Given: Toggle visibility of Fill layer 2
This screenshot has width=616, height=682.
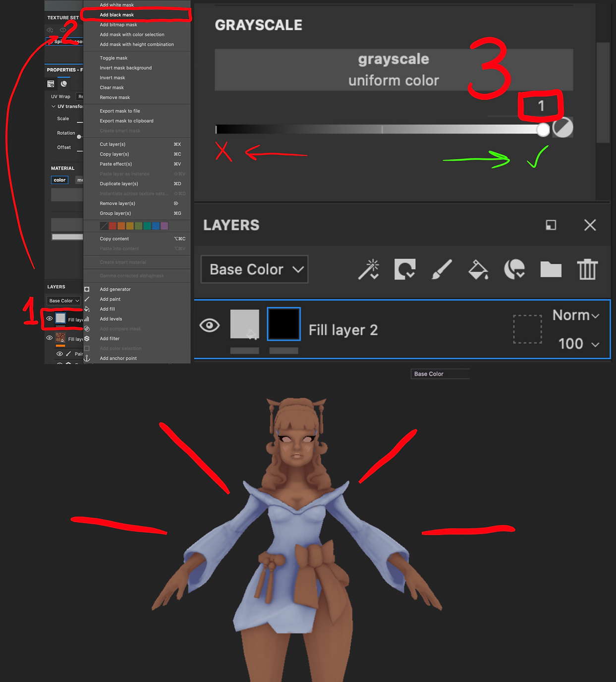Looking at the screenshot, I should tap(209, 325).
